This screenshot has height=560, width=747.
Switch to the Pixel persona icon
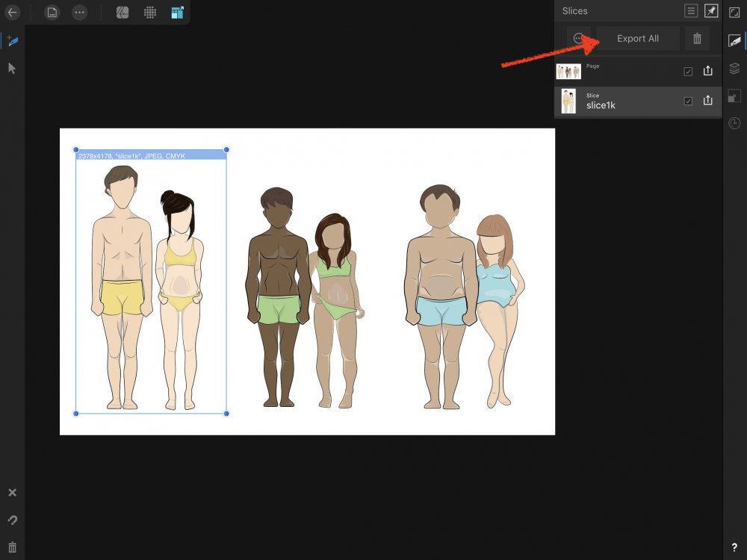pyautogui.click(x=149, y=13)
